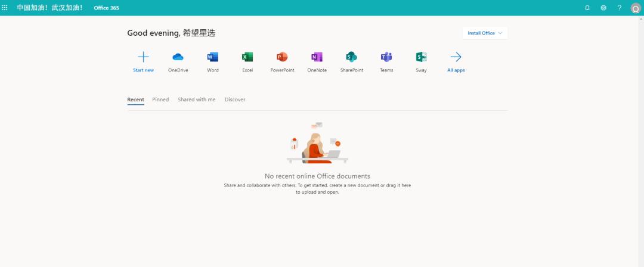Switch to the Pinned tab
644x267 pixels.
[160, 100]
